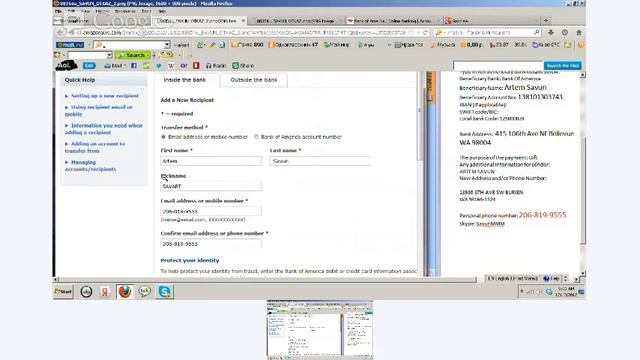Expand Using recipient email or mobile help
This screenshot has width=640, height=360.
[x=98, y=111]
